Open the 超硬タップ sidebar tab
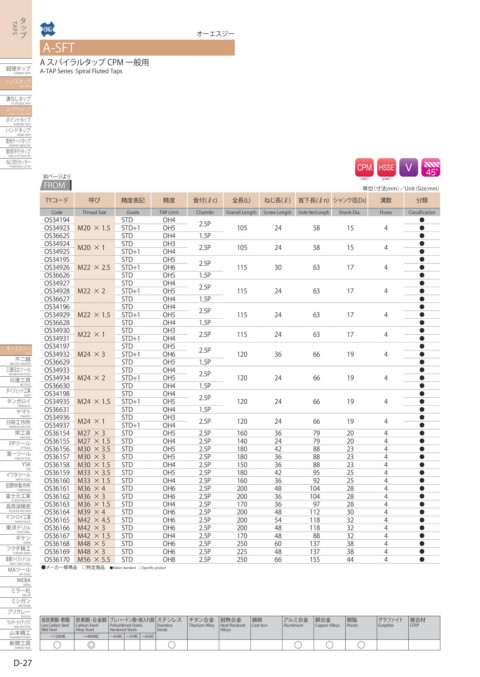480x677 pixels. pos(16,70)
